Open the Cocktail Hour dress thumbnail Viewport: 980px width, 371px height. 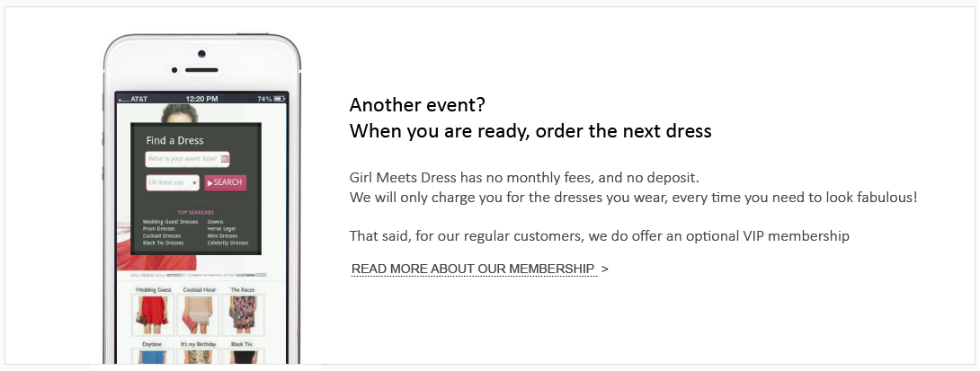[x=199, y=314]
